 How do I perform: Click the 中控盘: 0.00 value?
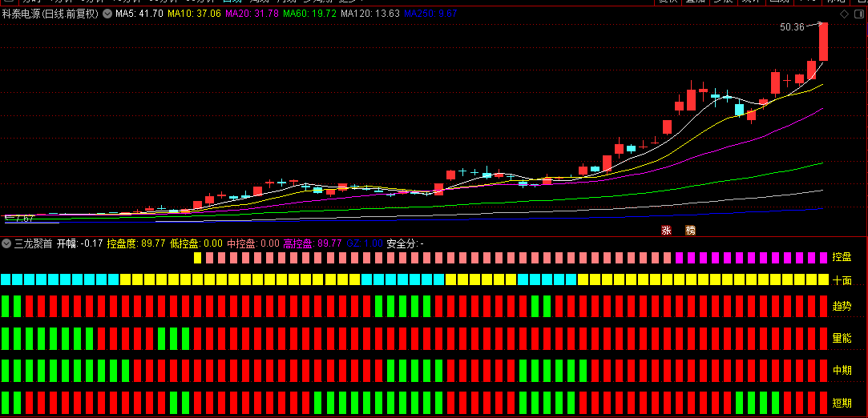(253, 243)
